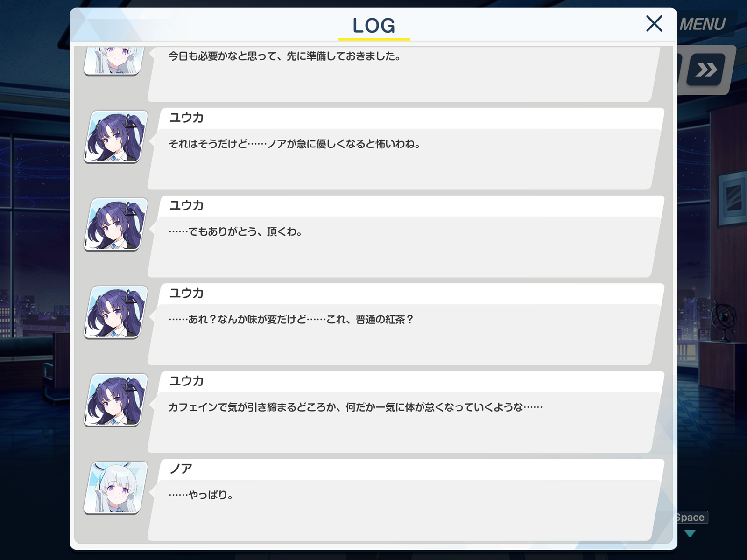Image resolution: width=747 pixels, height=560 pixels.
Task: Click the ノア speaker name header
Action: (x=181, y=469)
